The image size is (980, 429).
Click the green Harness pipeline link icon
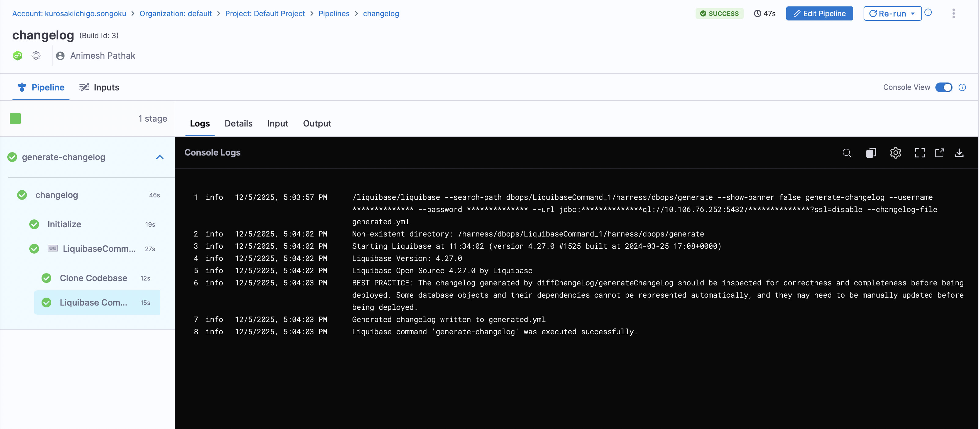(x=17, y=55)
